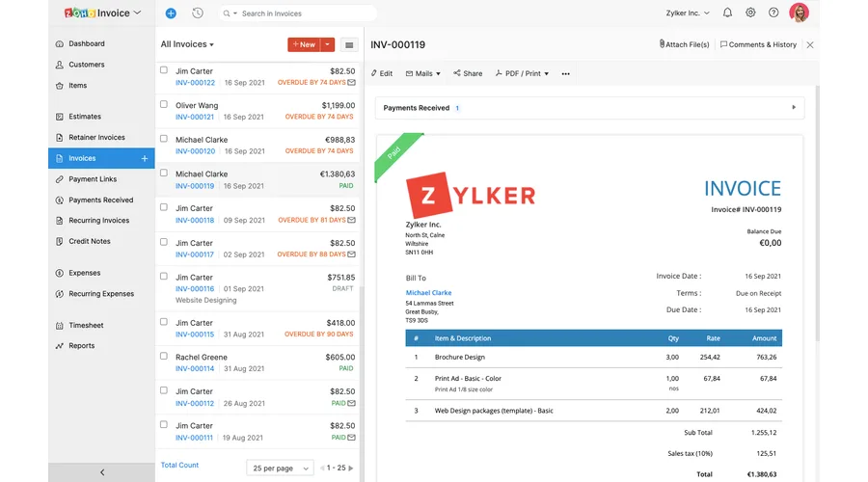Image resolution: width=868 pixels, height=482 pixels.
Task: Close the INV-000119 detail pane
Action: [x=810, y=44]
